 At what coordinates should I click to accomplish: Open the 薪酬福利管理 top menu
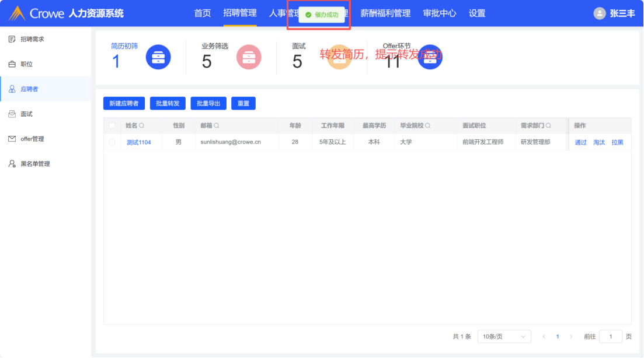pyautogui.click(x=385, y=13)
